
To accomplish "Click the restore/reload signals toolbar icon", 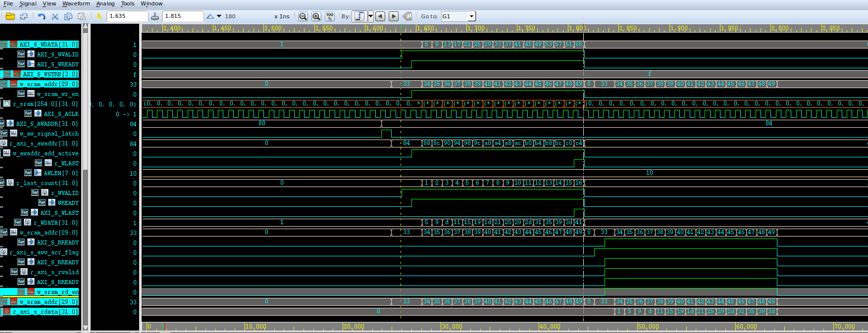I will click(24, 16).
